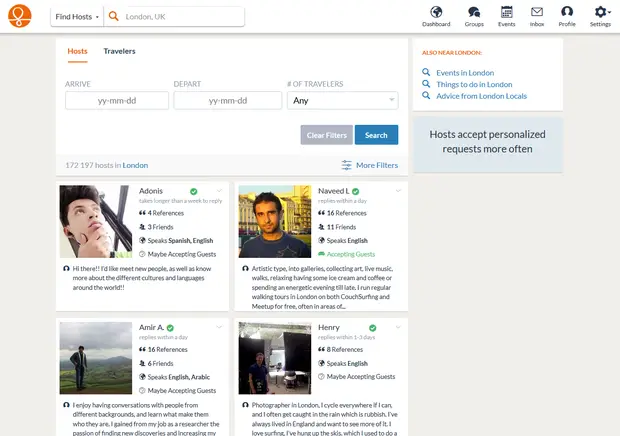Open the # of Travelers dropdown
Screen dimensions: 620x436
point(342,100)
